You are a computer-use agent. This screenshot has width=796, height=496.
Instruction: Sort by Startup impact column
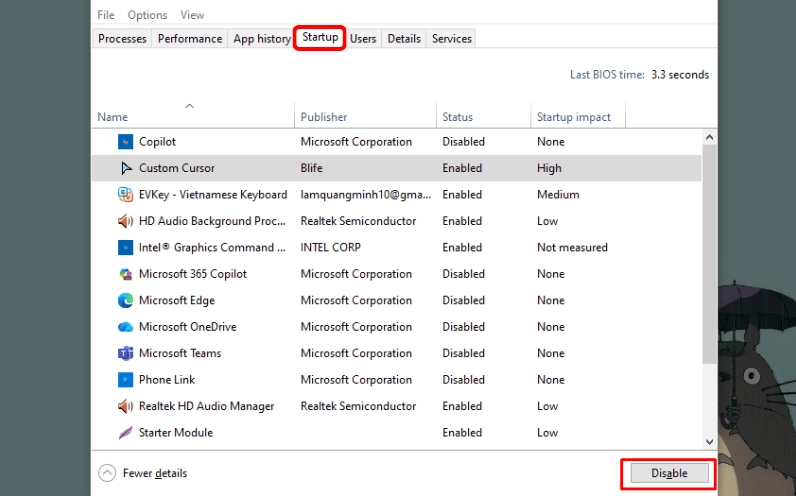point(574,117)
